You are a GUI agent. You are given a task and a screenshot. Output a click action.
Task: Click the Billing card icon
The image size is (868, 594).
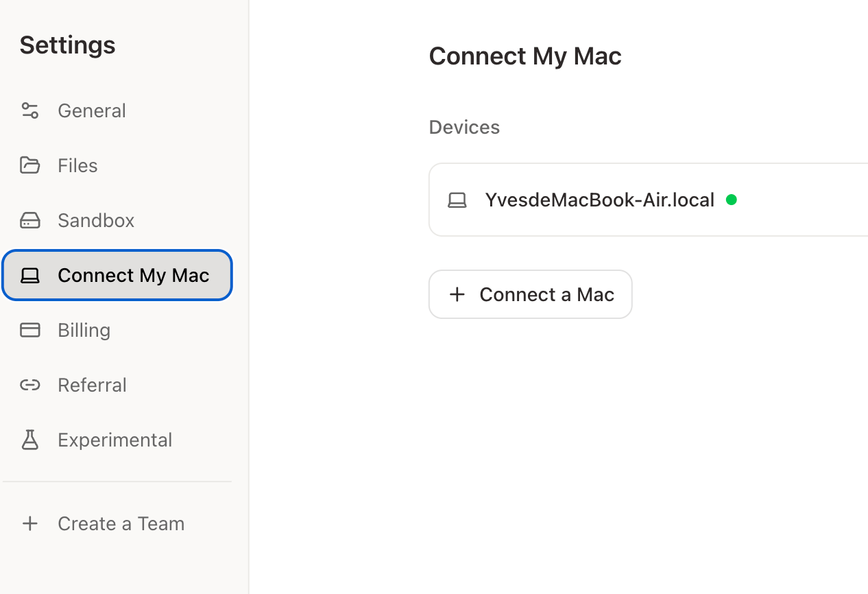[x=29, y=330]
